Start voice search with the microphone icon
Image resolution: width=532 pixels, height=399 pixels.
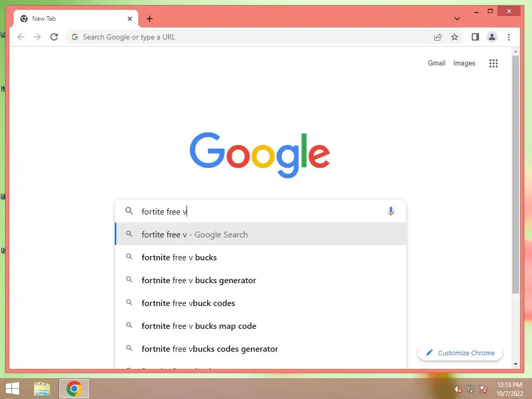[x=391, y=211]
